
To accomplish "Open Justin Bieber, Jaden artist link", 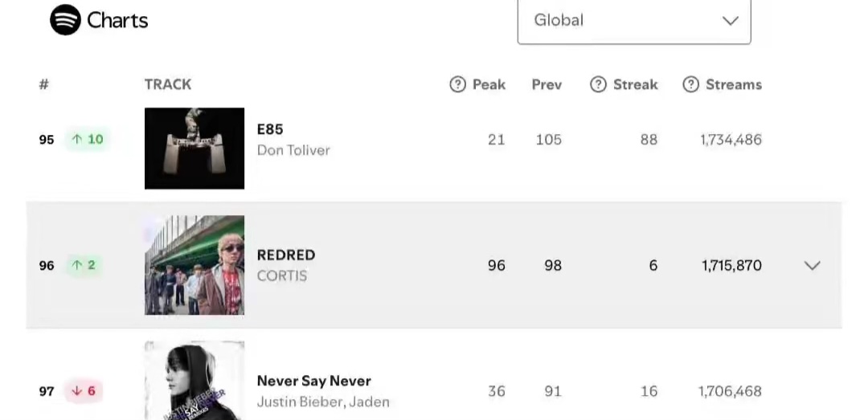I will pyautogui.click(x=323, y=402).
